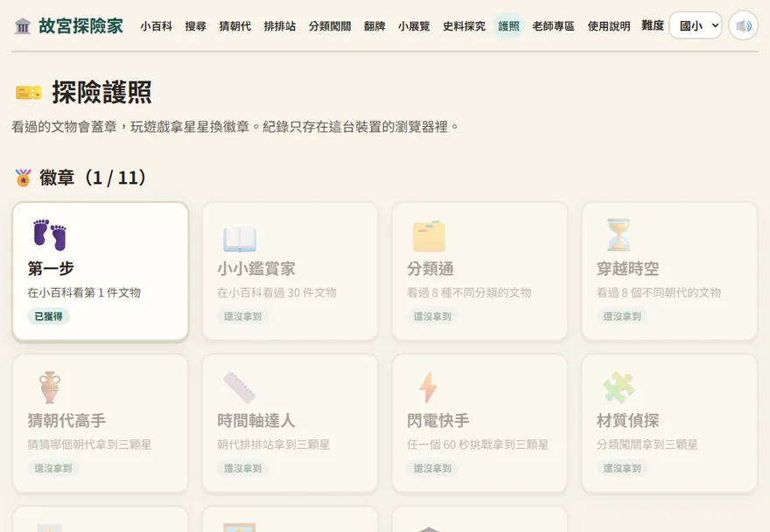Click 還沒拿到 tag on 小小鑑賞家 card
This screenshot has height=532, width=770.
(242, 317)
